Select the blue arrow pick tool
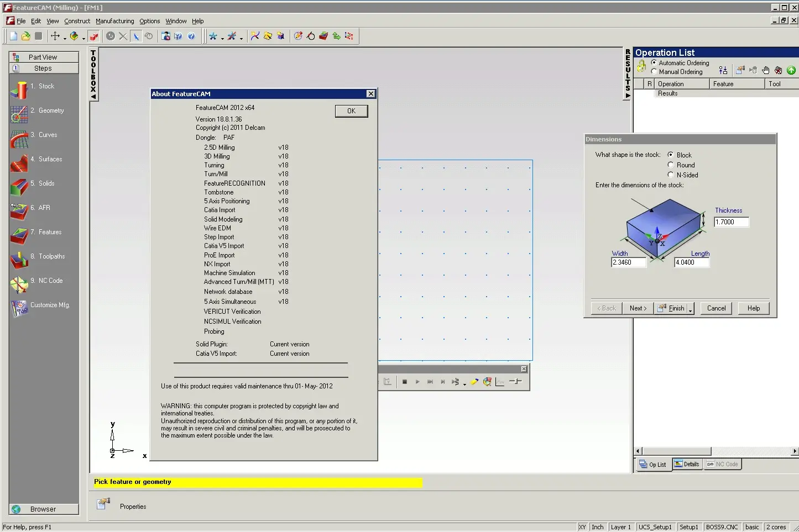This screenshot has width=799, height=532. click(136, 36)
